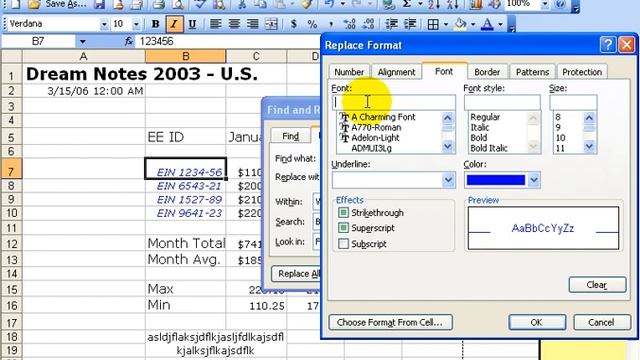This screenshot has width=640, height=360.
Task: Click the Increase Indent icon
Action: click(409, 24)
